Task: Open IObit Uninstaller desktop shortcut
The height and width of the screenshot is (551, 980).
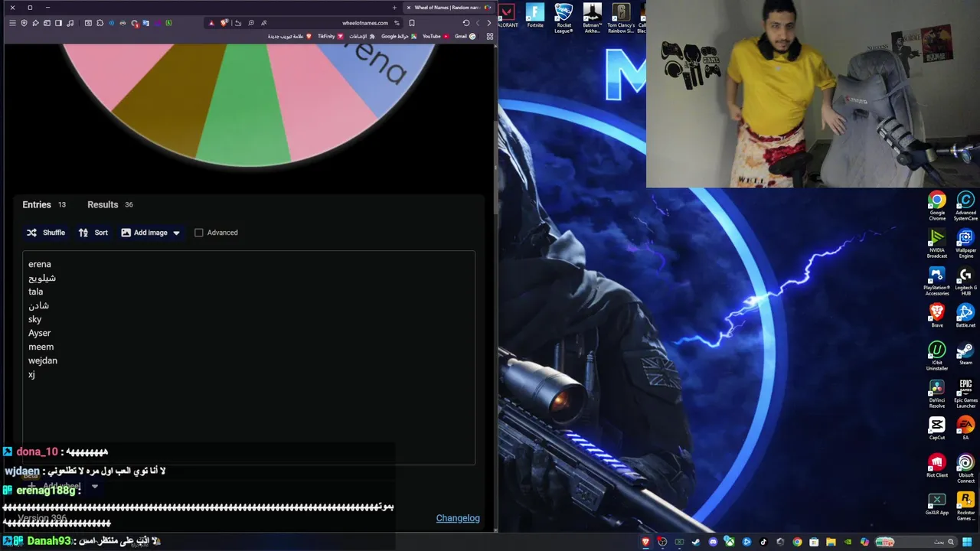Action: pos(937,356)
